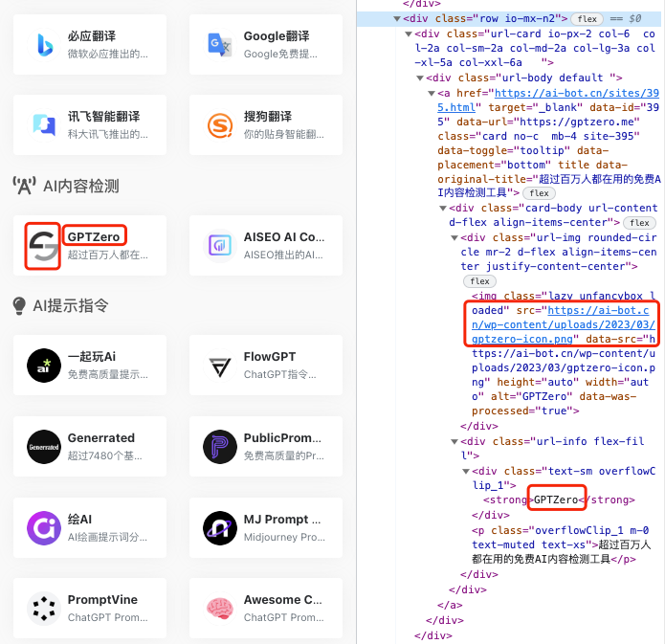
Task: Click the AI提示指令 heading text
Action: [x=71, y=305]
